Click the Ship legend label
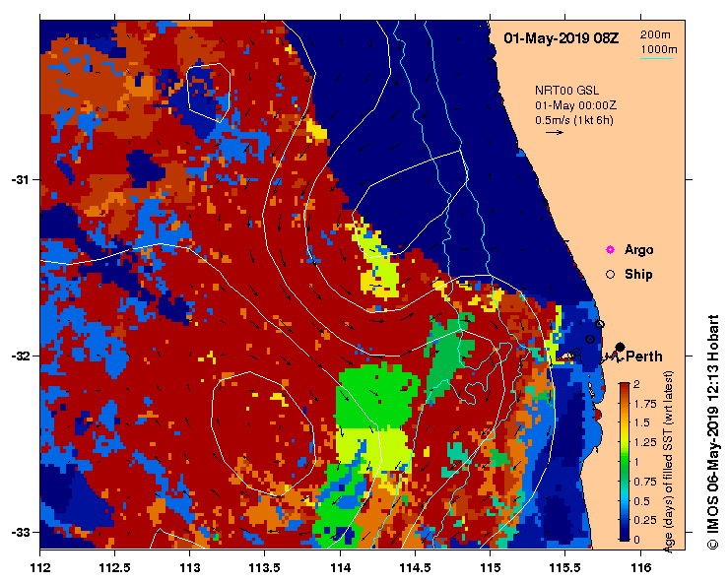 click(638, 275)
